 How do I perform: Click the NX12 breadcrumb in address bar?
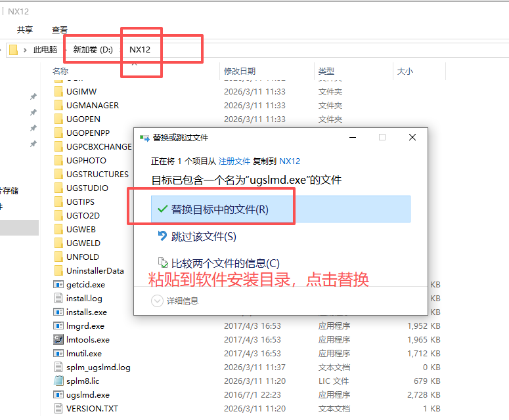point(140,50)
